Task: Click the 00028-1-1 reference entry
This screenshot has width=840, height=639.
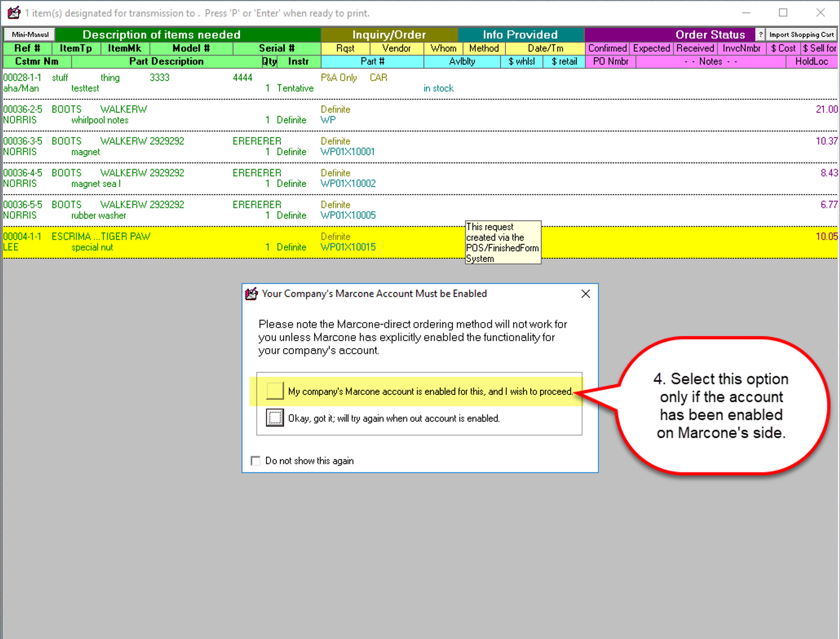Action: [22, 78]
